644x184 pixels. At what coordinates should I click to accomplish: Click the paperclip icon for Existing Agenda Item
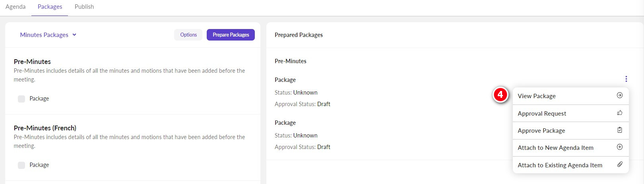[619, 164]
